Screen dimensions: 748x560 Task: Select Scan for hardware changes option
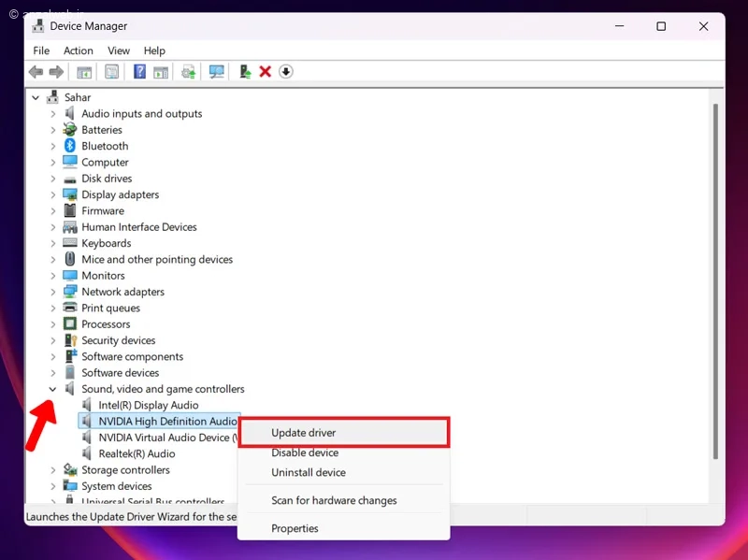coord(332,500)
